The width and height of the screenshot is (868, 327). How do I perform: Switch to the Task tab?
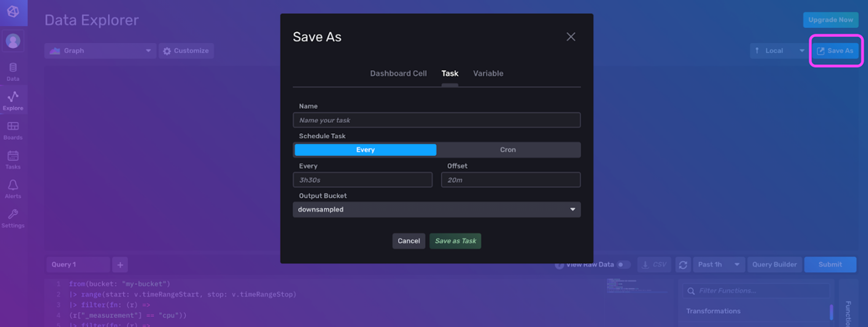point(450,73)
